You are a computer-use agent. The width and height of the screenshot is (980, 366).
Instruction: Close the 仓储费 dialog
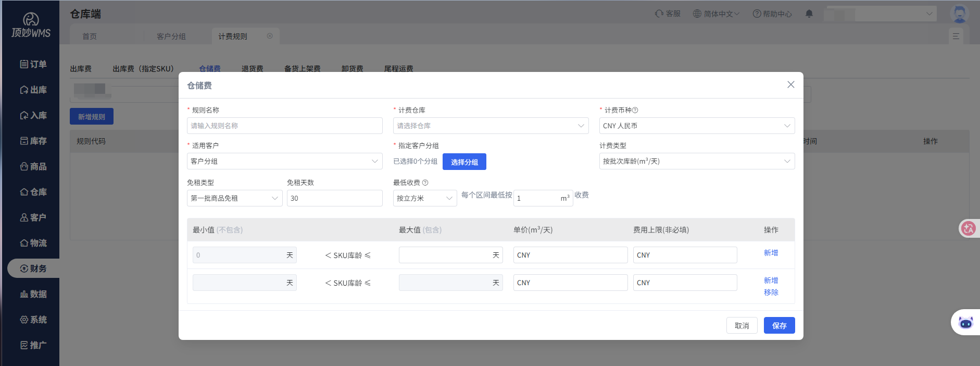pyautogui.click(x=790, y=84)
